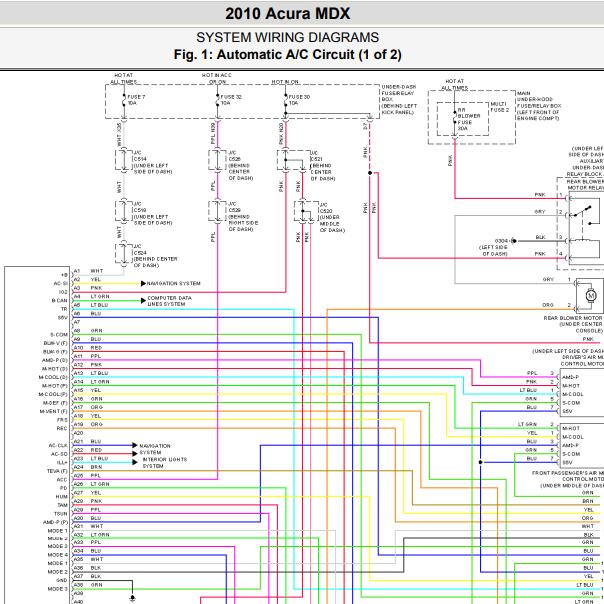Screen dimensions: 604x604
Task: Click the 'AC-CLK' terminal label
Action: [x=58, y=445]
